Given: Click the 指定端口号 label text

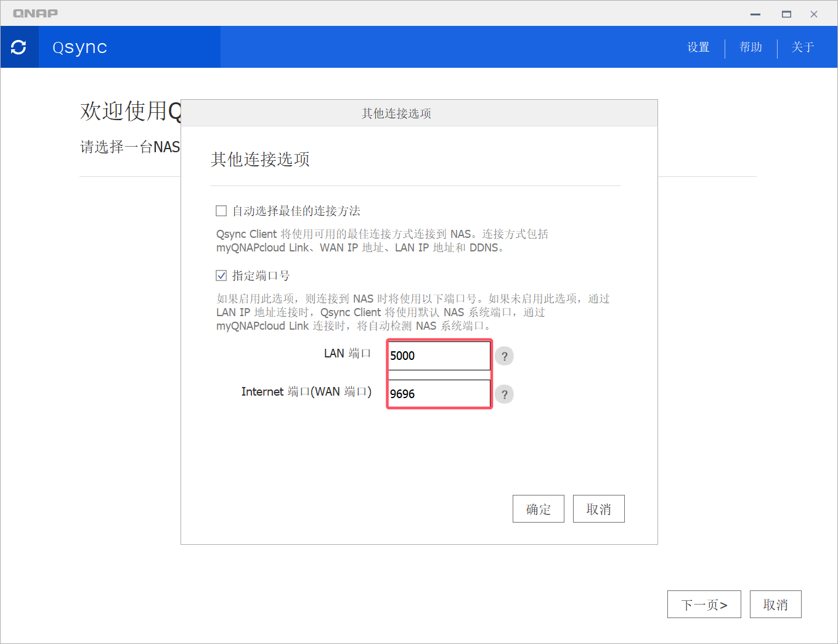Looking at the screenshot, I should coord(261,275).
